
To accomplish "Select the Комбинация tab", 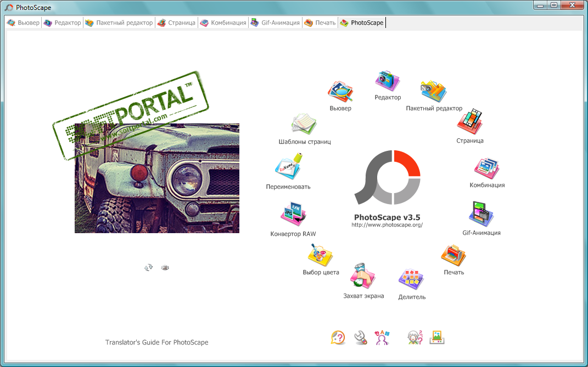I will [x=223, y=22].
